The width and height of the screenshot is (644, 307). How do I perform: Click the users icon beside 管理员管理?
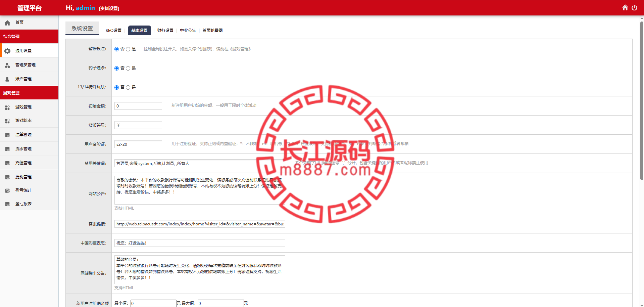(7, 65)
